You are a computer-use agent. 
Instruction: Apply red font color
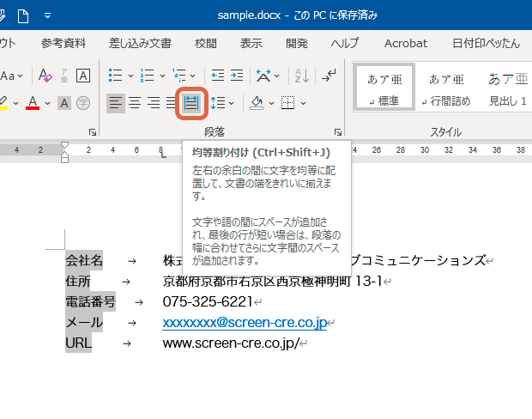(x=33, y=103)
